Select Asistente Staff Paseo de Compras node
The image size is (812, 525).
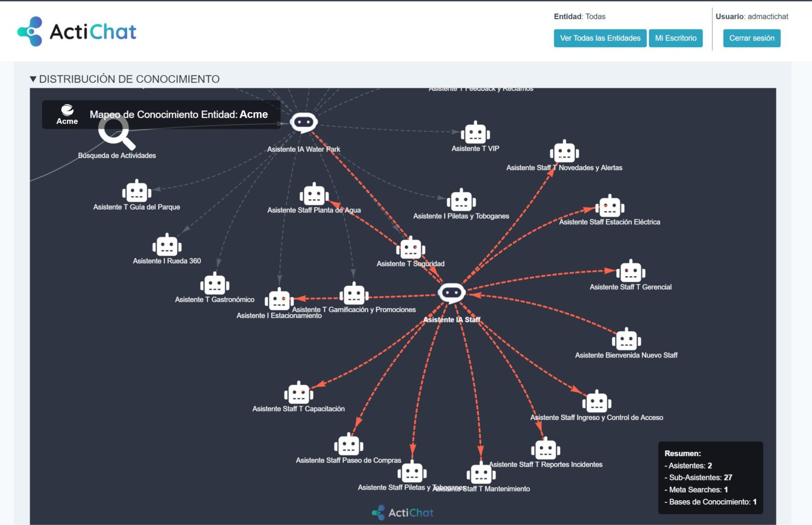click(349, 445)
